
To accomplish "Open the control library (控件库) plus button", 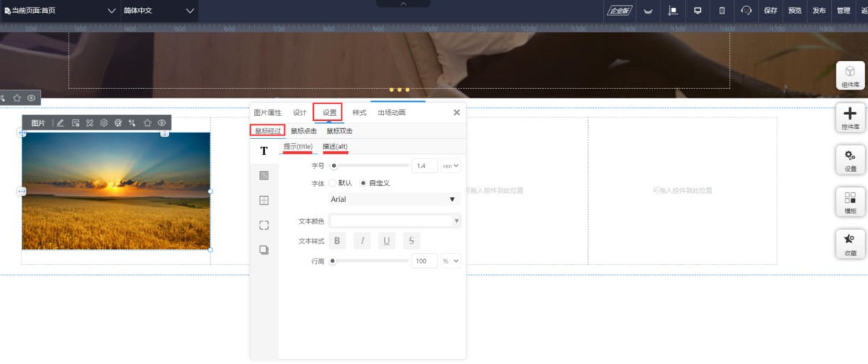I will [851, 117].
